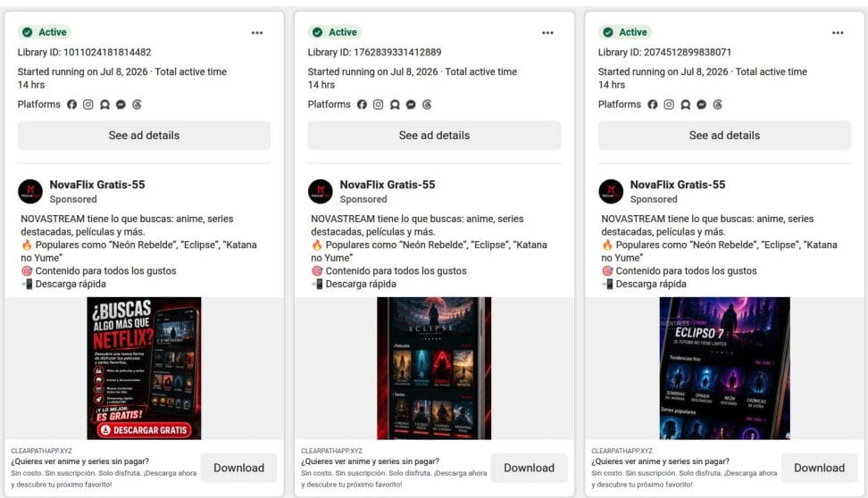Click Audience Network icon in ad 2074512899838071

coord(685,104)
